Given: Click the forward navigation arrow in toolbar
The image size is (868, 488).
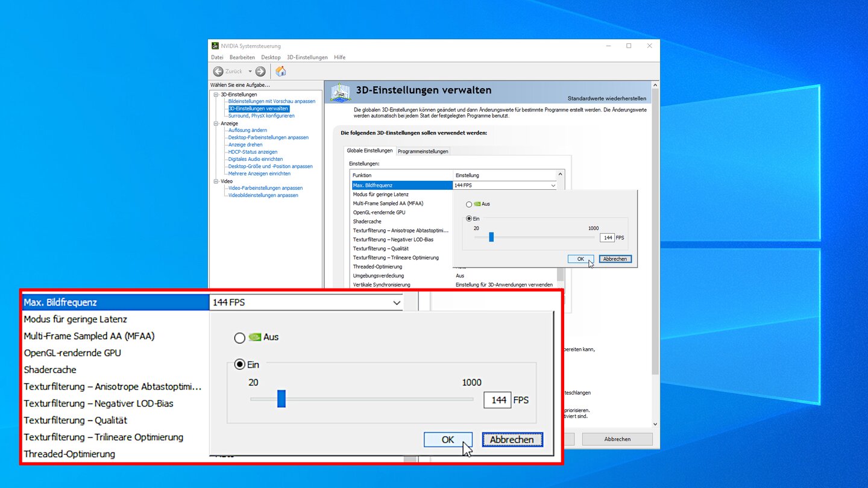Looking at the screenshot, I should pos(260,71).
